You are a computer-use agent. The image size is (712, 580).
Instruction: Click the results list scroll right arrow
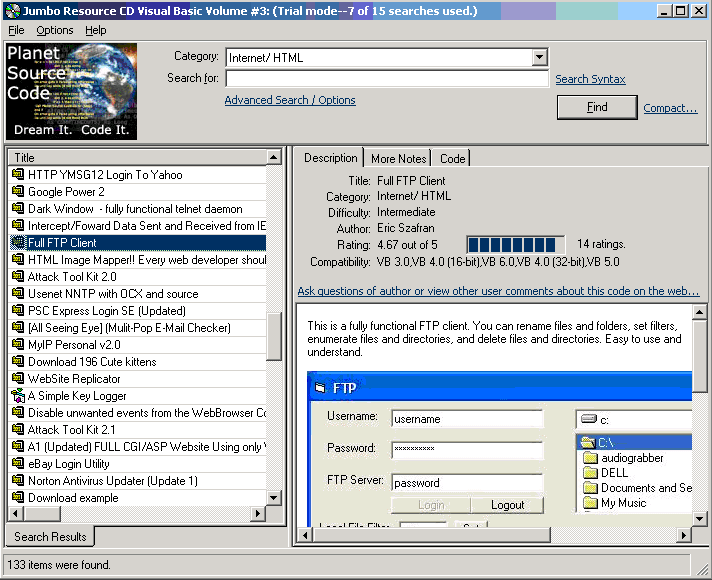[x=258, y=514]
